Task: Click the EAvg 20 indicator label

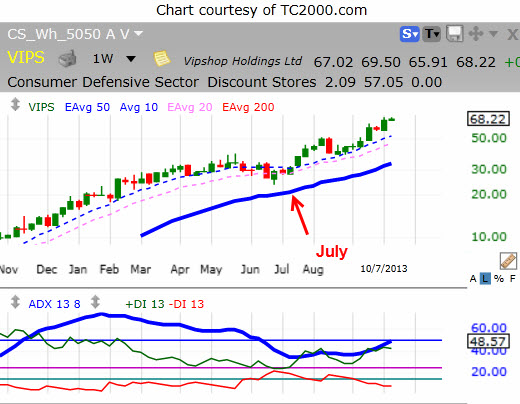Action: (190, 107)
